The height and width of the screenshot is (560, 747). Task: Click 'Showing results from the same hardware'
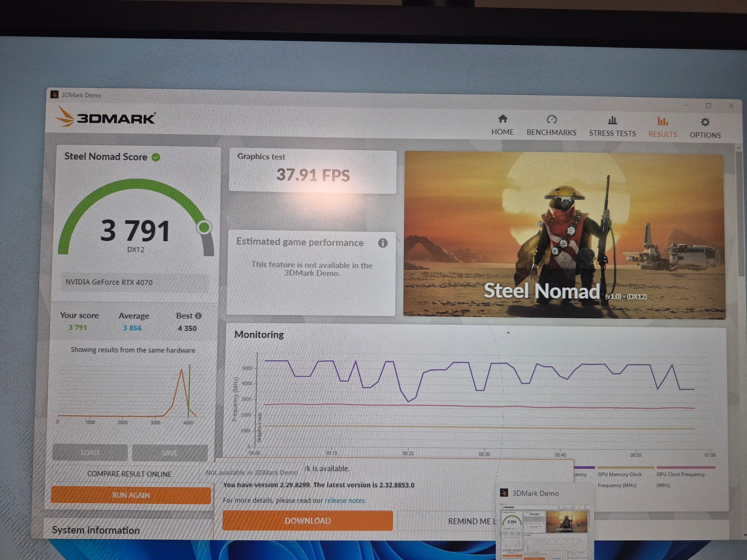(133, 350)
